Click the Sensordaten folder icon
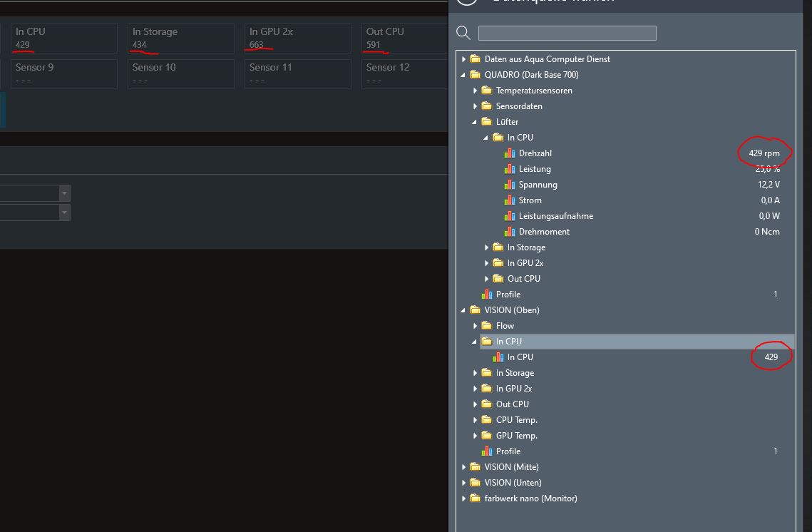Image resolution: width=812 pixels, height=532 pixels. (x=487, y=106)
